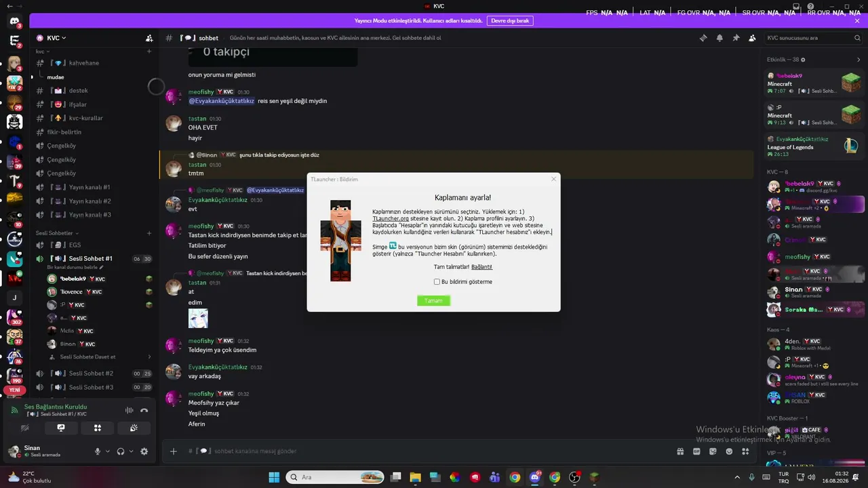Collapse the kvc channel category

coord(42,52)
